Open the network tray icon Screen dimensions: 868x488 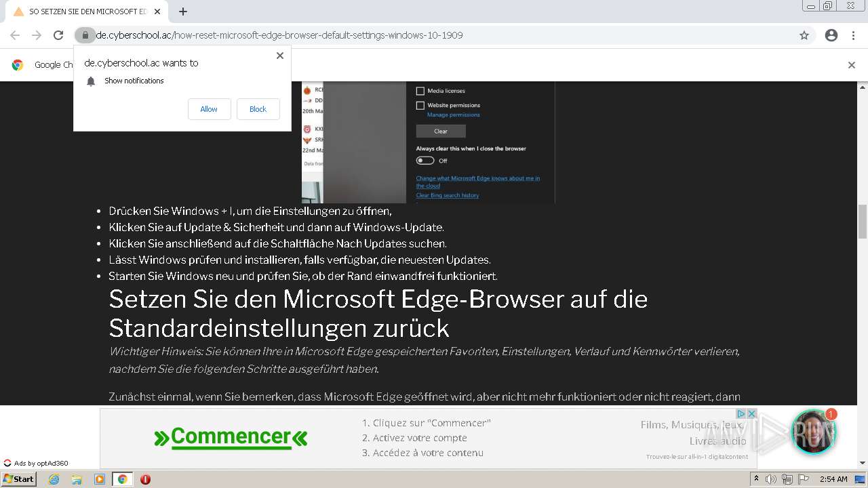coord(787,479)
